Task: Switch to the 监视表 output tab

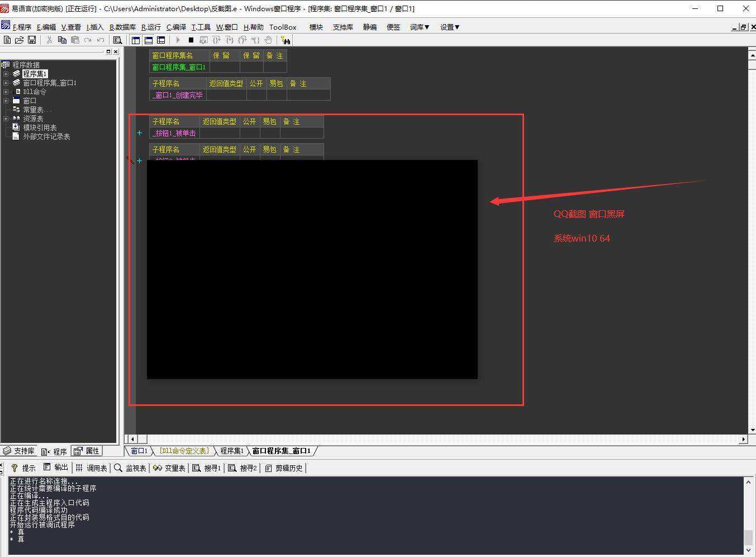Action: coord(131,468)
